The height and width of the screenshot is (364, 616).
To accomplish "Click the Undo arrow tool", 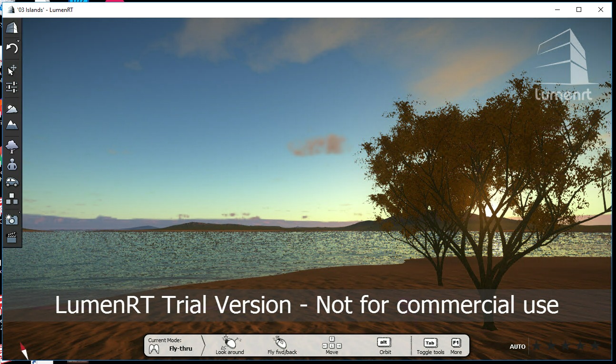I will [x=11, y=48].
